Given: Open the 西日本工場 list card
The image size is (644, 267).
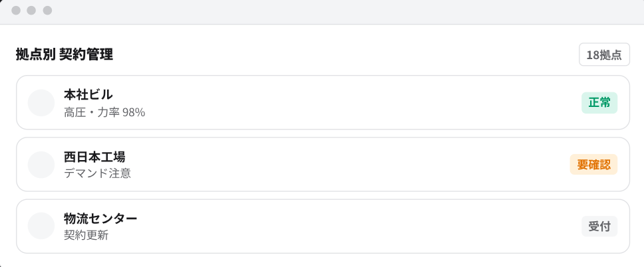Looking at the screenshot, I should pyautogui.click(x=323, y=165).
